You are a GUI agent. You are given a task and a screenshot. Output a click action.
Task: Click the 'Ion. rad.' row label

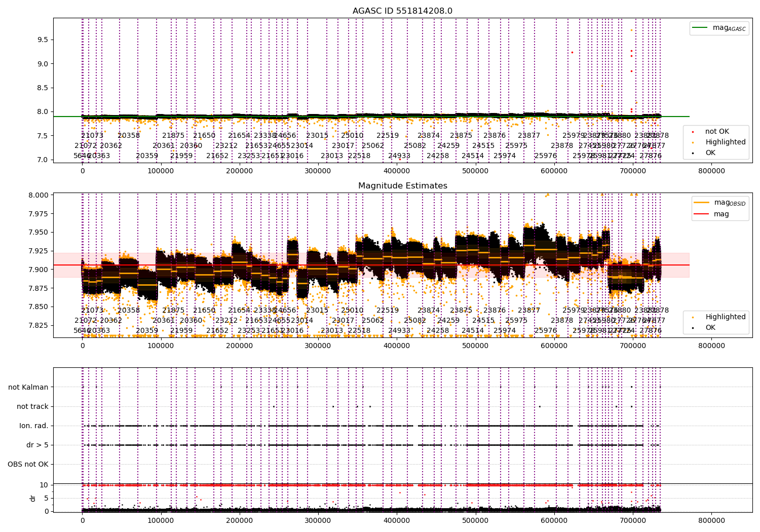[x=34, y=426]
